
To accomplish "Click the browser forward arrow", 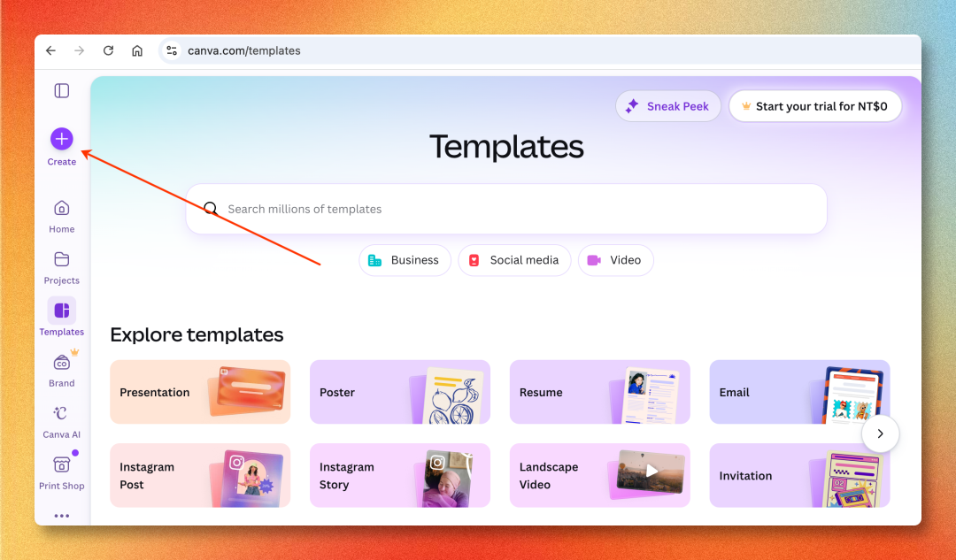I will [80, 50].
